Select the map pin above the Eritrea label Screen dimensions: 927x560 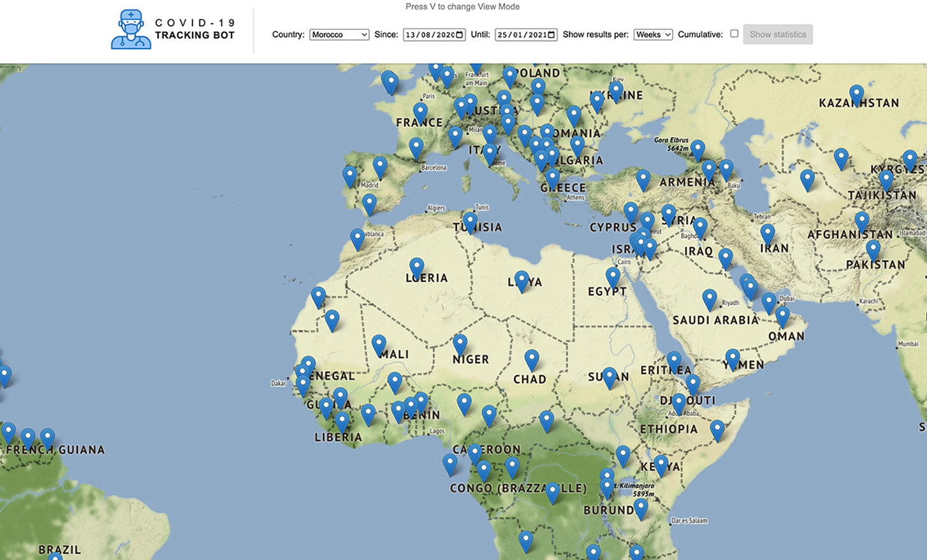(674, 361)
